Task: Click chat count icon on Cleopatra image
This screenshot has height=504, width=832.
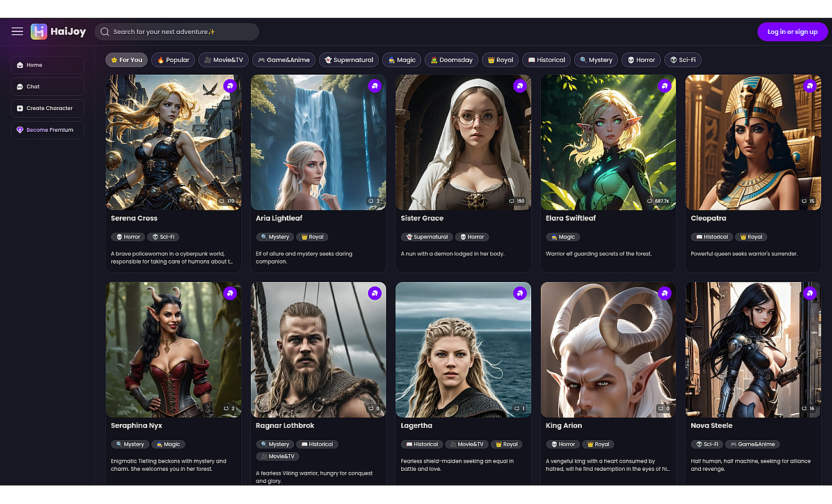Action: tap(804, 201)
